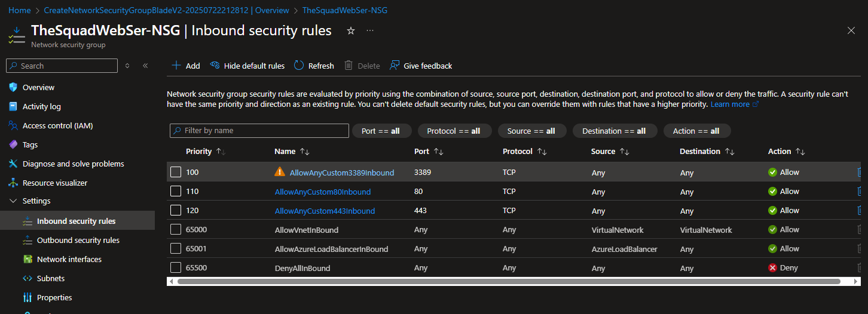Viewport: 868px width, 314px height.
Task: Click the Activity log icon
Action: tap(13, 106)
